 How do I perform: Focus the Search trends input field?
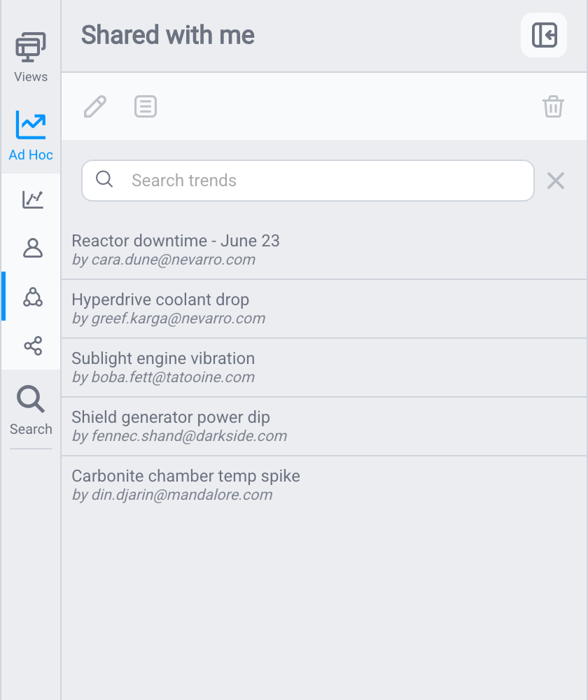(x=307, y=181)
